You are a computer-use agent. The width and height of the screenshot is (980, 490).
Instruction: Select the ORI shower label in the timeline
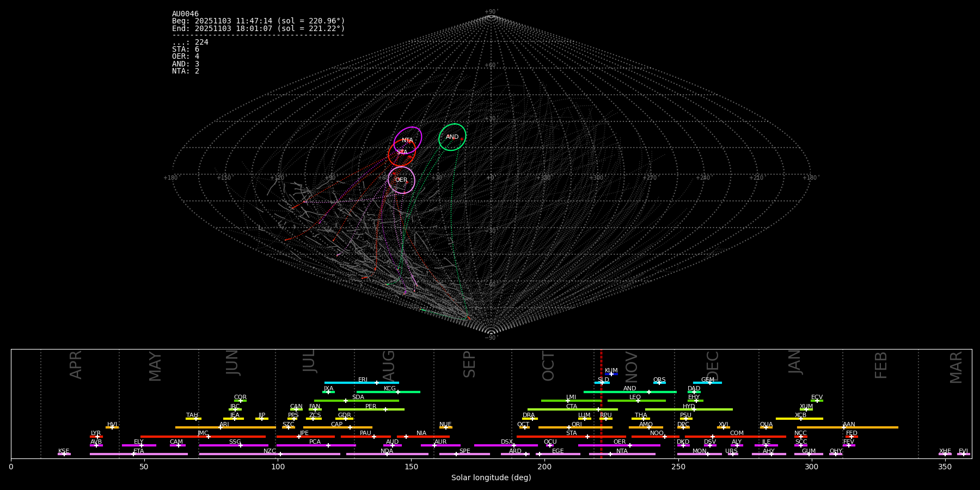coord(577,425)
